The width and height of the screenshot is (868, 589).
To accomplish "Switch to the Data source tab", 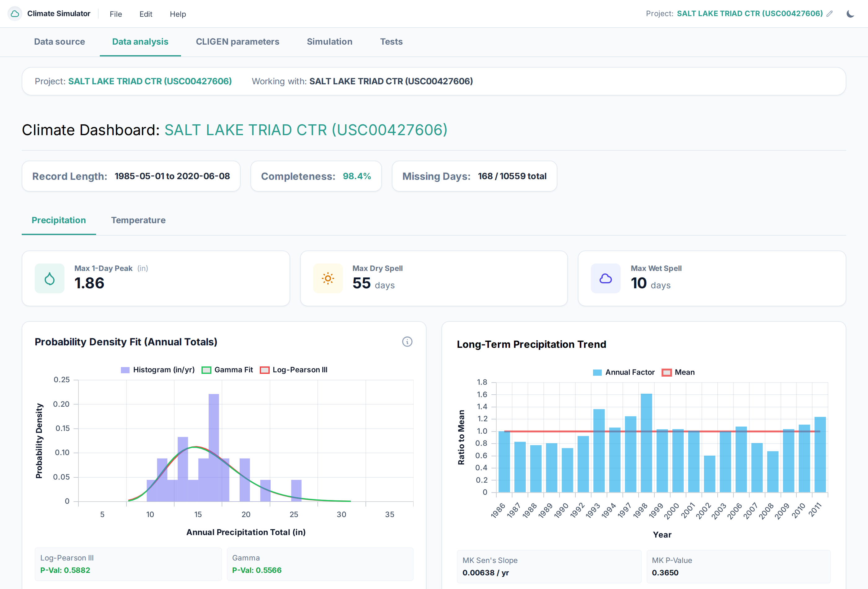I will coord(60,42).
